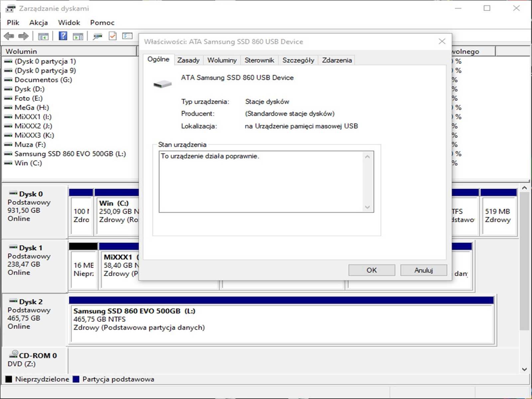This screenshot has width=532, height=399.
Task: Click the Back arrow in the toolbar
Action: (9, 36)
